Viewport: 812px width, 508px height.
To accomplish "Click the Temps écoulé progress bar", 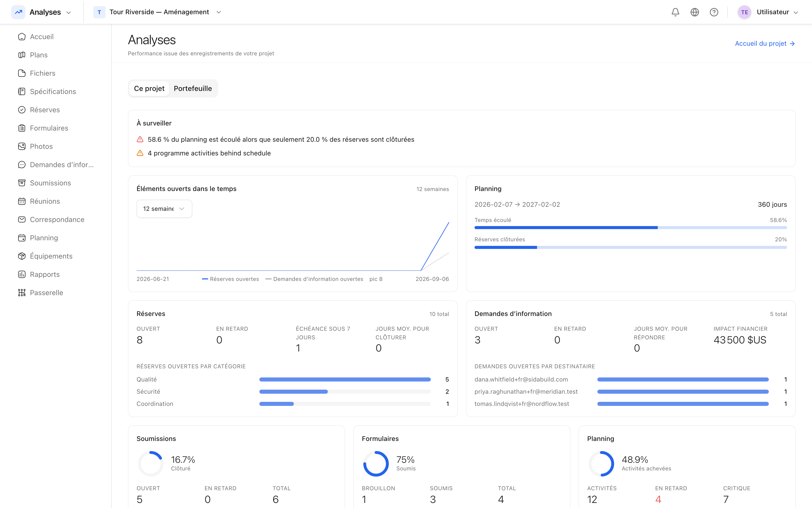I will pyautogui.click(x=631, y=228).
